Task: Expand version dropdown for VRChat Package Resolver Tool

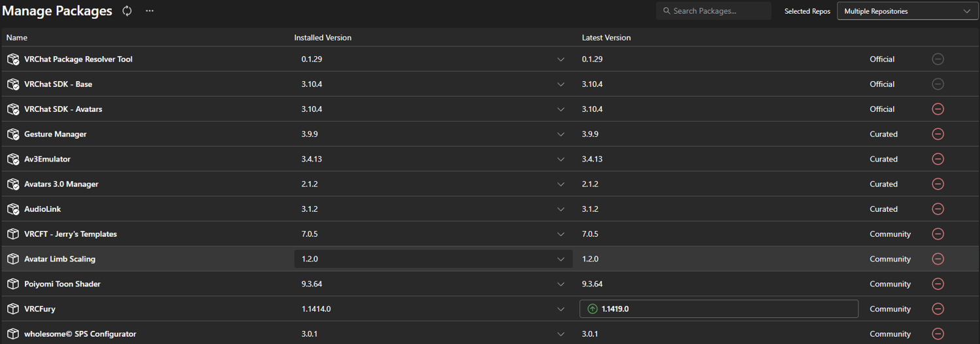Action: (561, 60)
